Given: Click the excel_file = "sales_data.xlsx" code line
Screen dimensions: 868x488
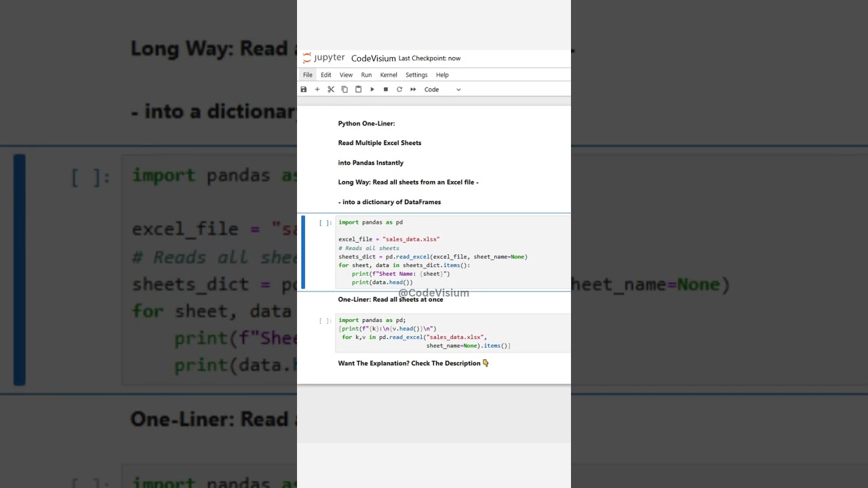Looking at the screenshot, I should tap(389, 239).
